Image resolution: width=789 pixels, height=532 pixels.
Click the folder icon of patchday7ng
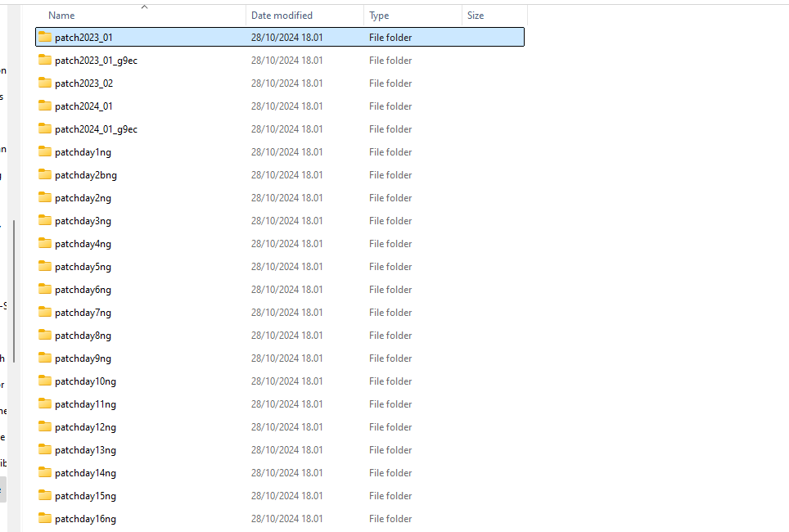tap(45, 312)
